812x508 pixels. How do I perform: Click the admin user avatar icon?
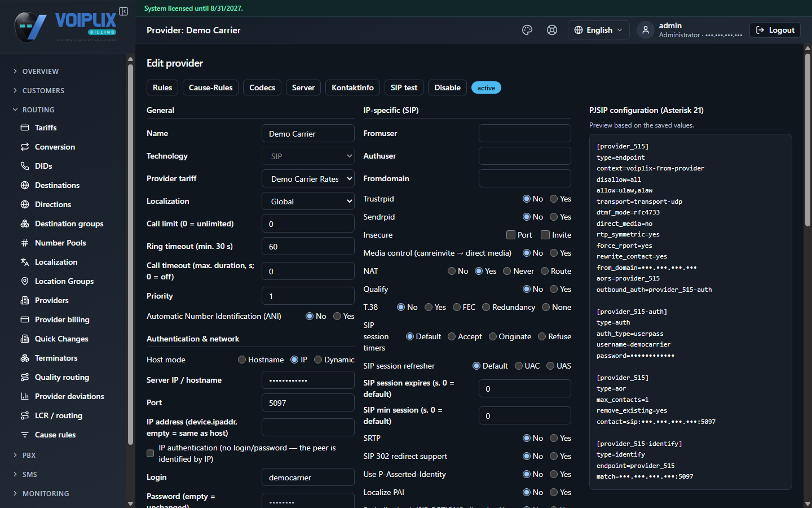[x=646, y=30]
